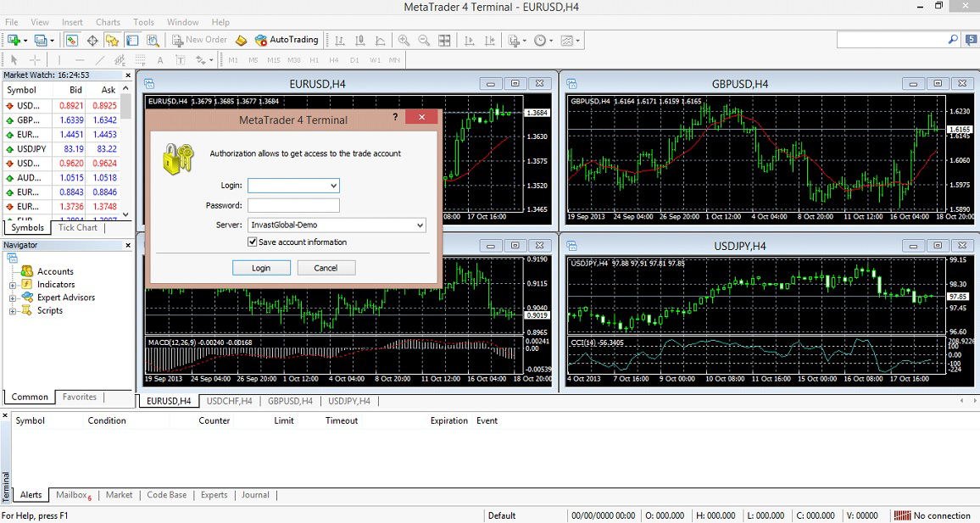Viewport: 980px width, 523px height.
Task: Open the File menu
Action: coord(12,22)
